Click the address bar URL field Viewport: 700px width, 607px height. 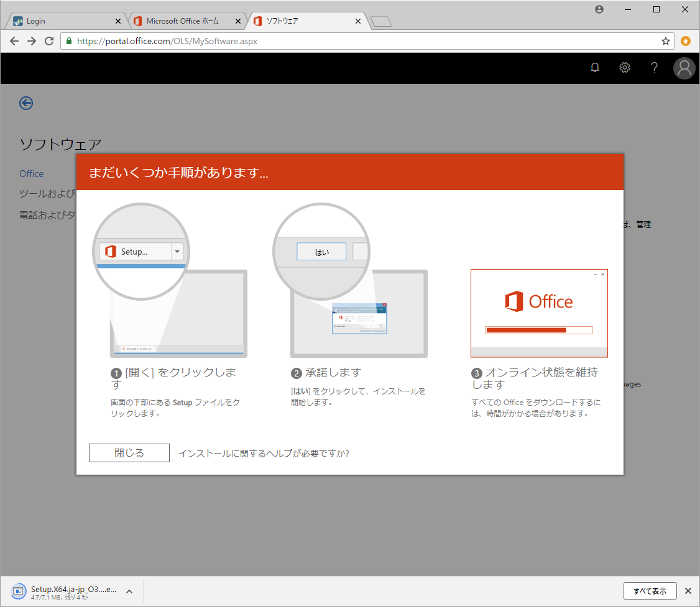366,41
